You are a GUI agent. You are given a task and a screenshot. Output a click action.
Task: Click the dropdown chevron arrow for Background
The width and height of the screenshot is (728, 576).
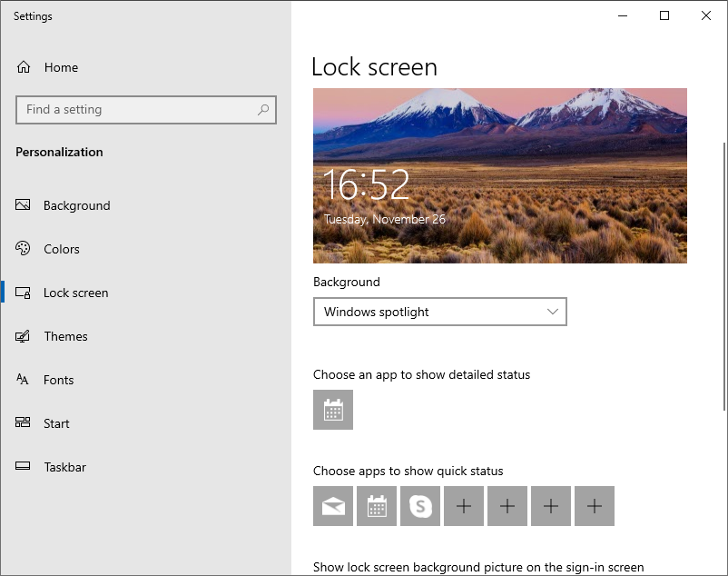553,312
